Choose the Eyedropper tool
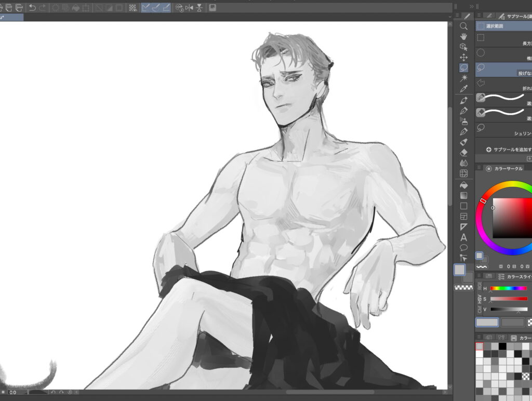This screenshot has height=401, width=532. (x=464, y=88)
